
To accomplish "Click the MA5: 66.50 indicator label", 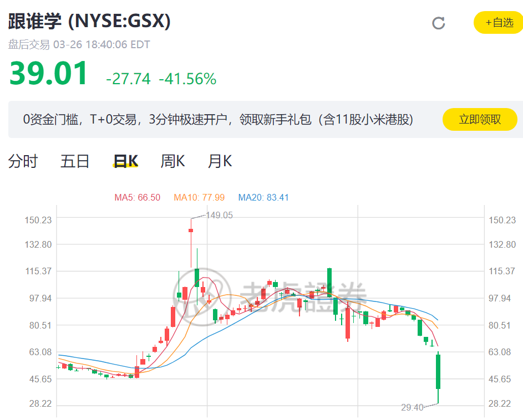I will point(137,197).
